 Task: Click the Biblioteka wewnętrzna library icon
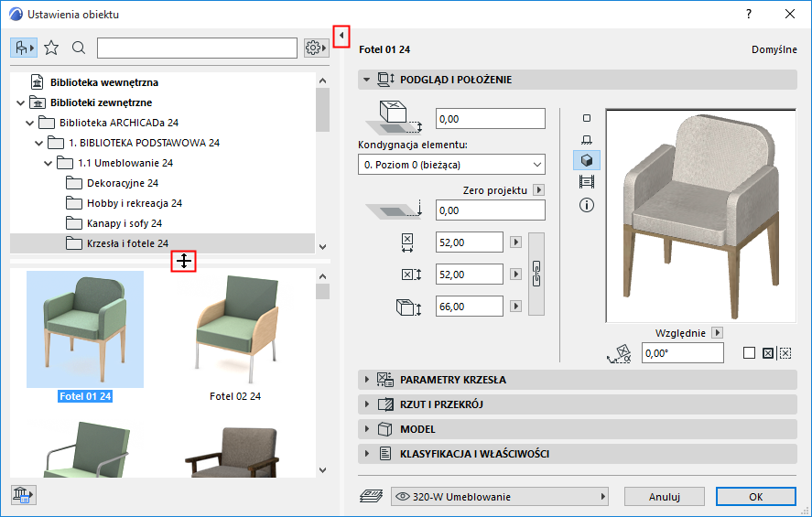click(x=38, y=82)
